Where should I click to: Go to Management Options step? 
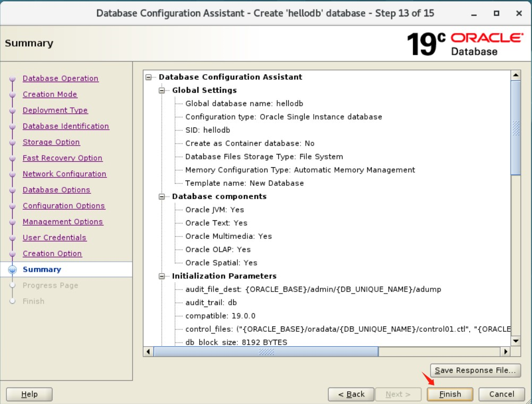[63, 222]
